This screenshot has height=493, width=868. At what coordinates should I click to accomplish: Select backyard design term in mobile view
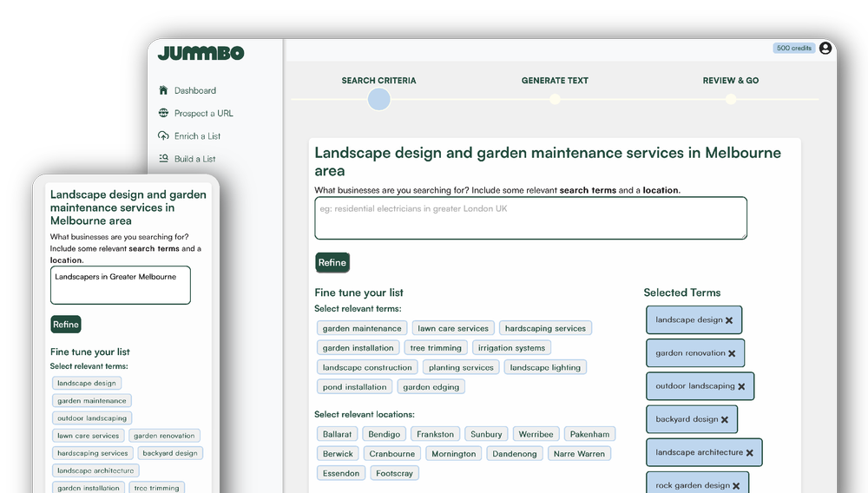click(x=170, y=453)
